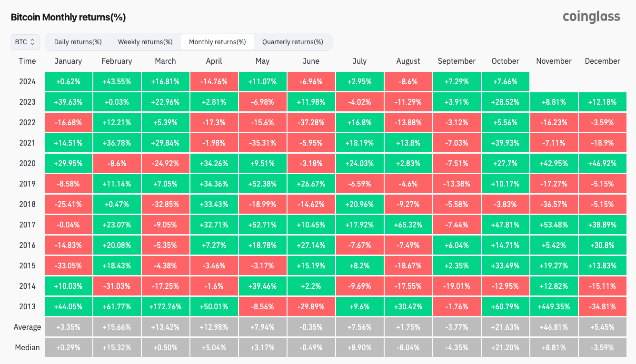This screenshot has height=364, width=636.
Task: Switch to Daily returns(%) tab
Action: tap(78, 42)
